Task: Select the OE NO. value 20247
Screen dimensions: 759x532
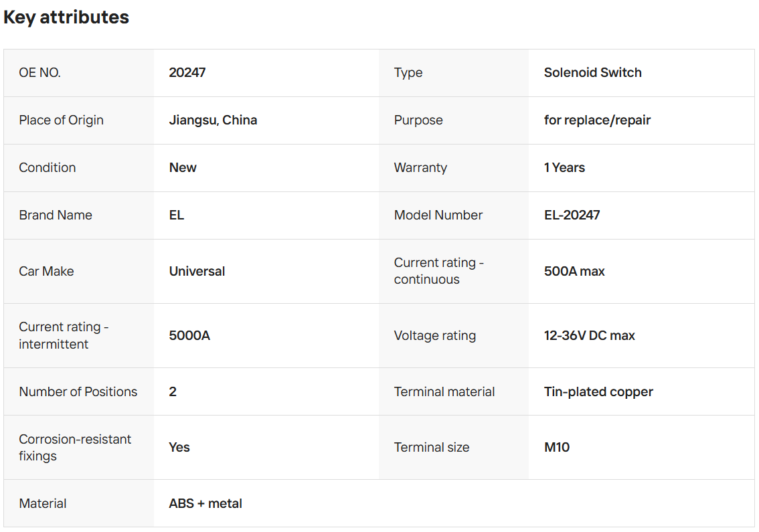Action: pos(187,72)
